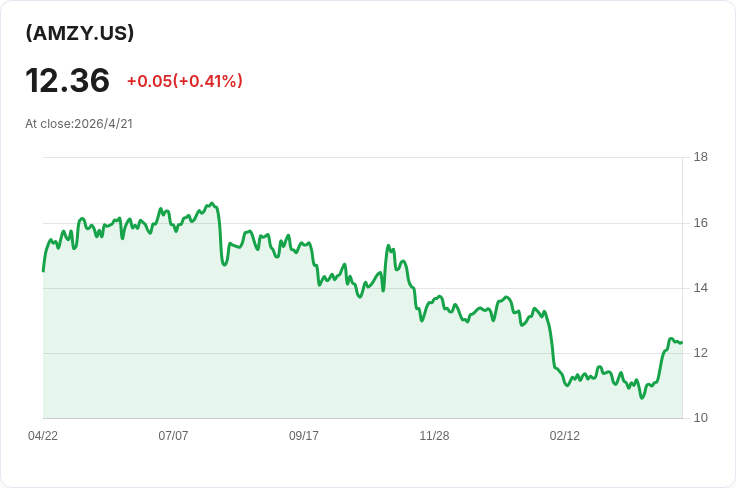Click the chart's lowest point near 10.6
This screenshot has height=488, width=736.
[642, 398]
